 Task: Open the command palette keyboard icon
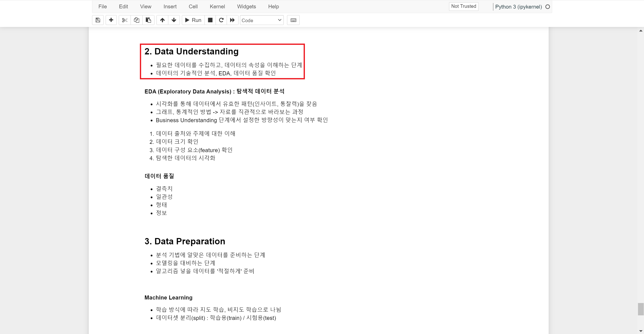(293, 20)
